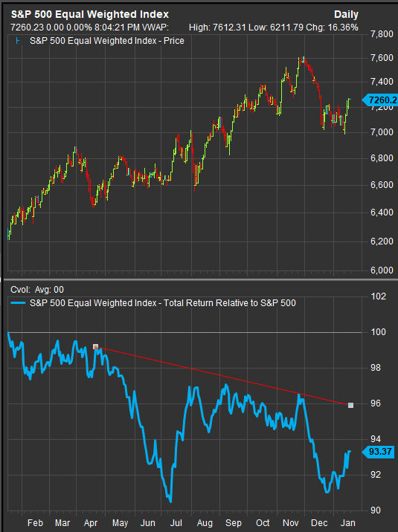Click the Jan label on the time axis

[x=347, y=523]
